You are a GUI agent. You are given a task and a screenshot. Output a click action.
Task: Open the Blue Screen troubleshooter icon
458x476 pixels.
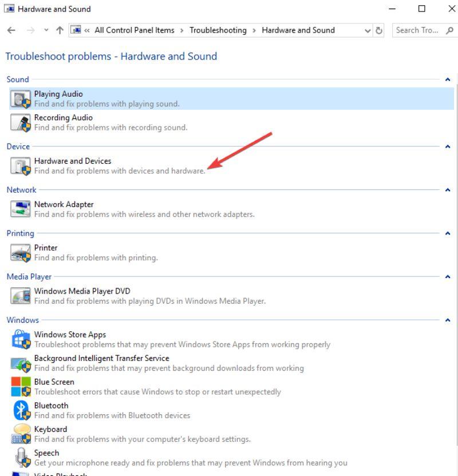21,387
